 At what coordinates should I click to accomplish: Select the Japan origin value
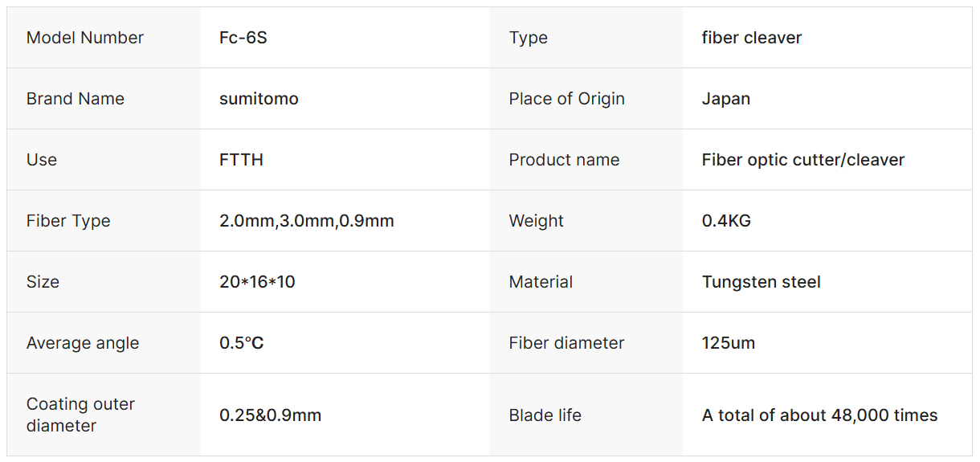pos(726,99)
